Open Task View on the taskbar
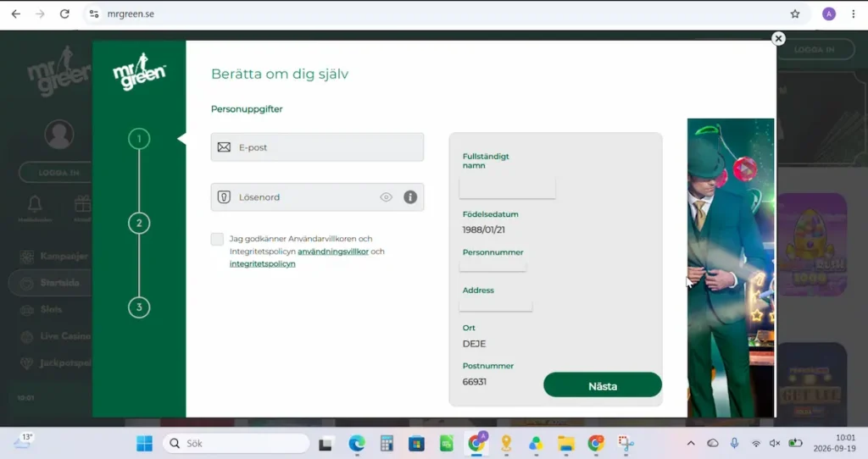 click(x=325, y=444)
